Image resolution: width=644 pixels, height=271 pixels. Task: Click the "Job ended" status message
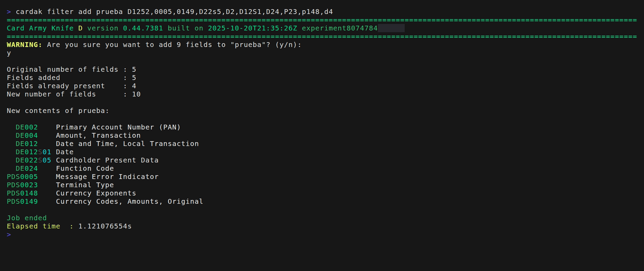tap(27, 218)
